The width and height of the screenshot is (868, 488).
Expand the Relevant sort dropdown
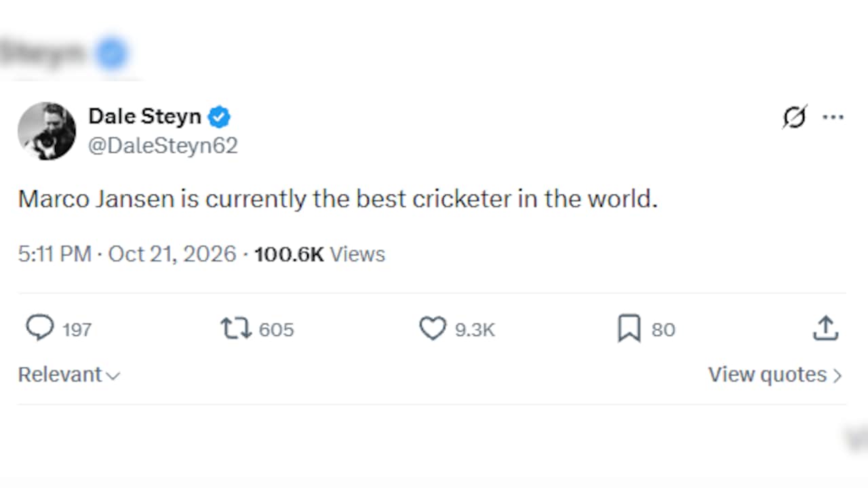pyautogui.click(x=68, y=375)
